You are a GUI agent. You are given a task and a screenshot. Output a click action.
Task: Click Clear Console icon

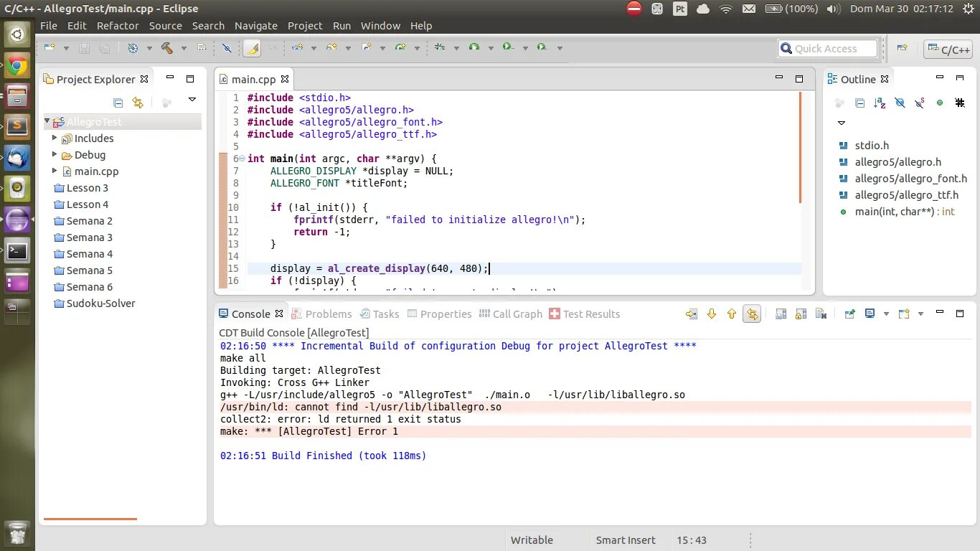coord(821,314)
